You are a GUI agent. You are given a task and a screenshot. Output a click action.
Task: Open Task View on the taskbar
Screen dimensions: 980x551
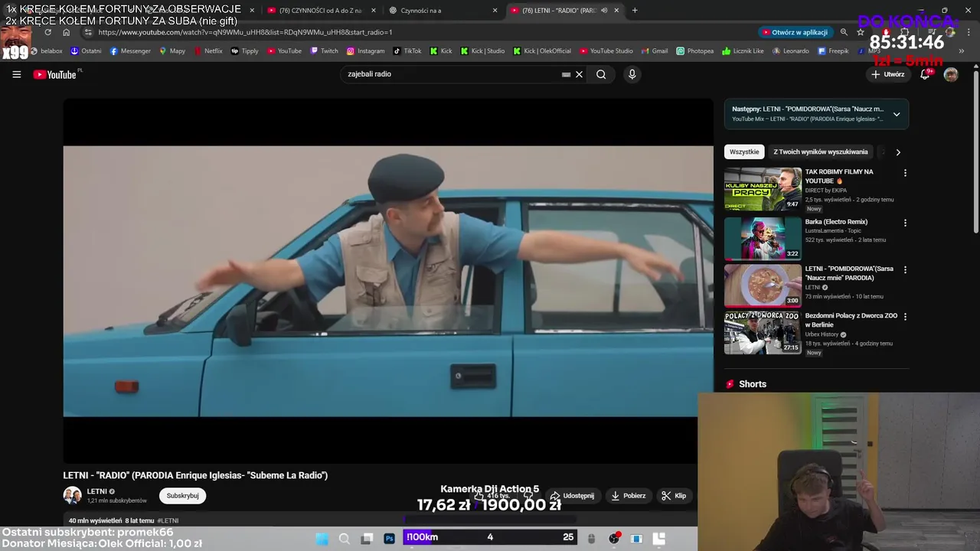[x=367, y=539]
